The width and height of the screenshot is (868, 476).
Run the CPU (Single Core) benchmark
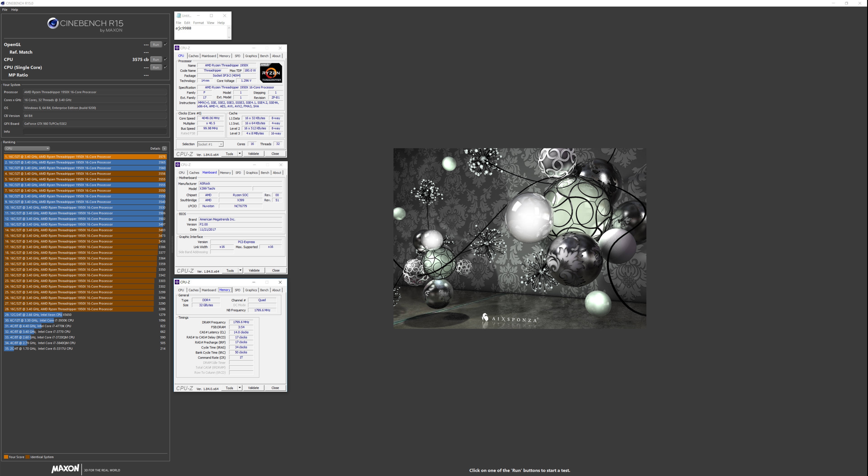pyautogui.click(x=156, y=67)
